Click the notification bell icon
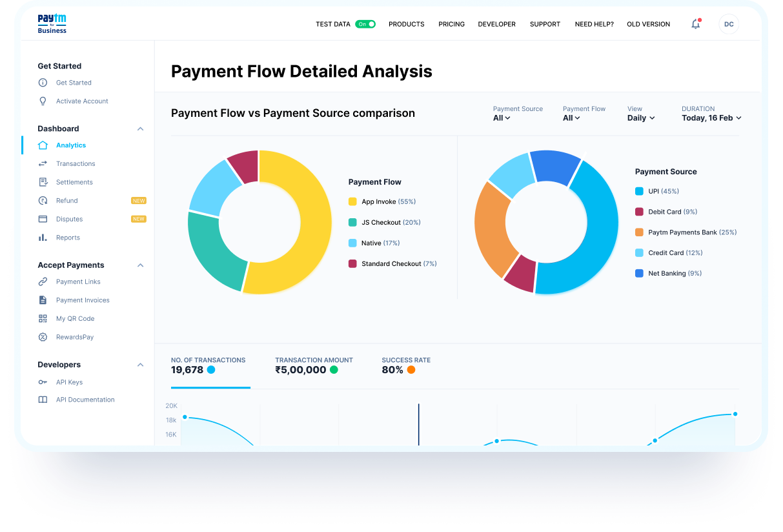The width and height of the screenshot is (783, 532). pos(695,24)
